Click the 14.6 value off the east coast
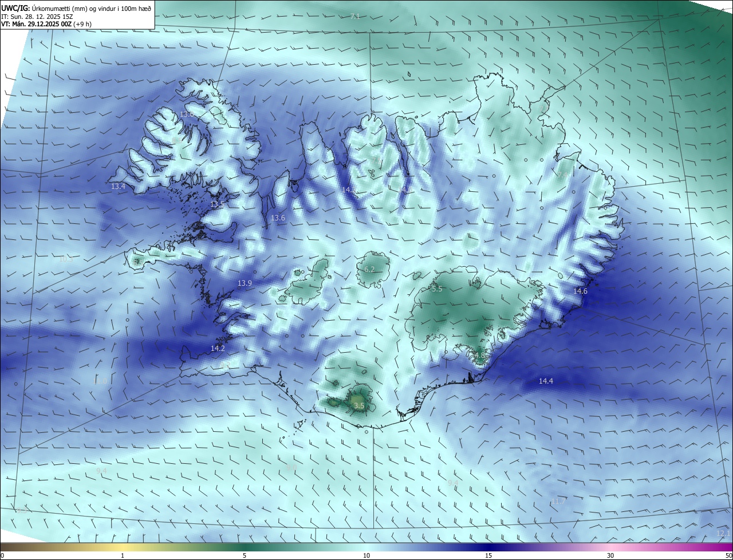 pos(580,291)
